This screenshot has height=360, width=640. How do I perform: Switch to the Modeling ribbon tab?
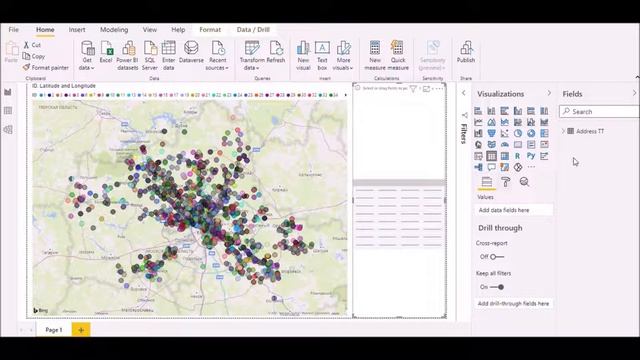[114, 29]
